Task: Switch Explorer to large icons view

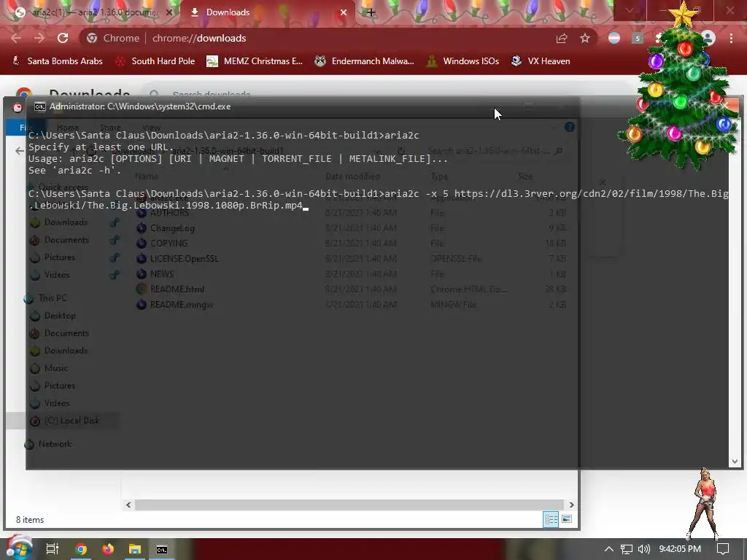Action: point(566,519)
